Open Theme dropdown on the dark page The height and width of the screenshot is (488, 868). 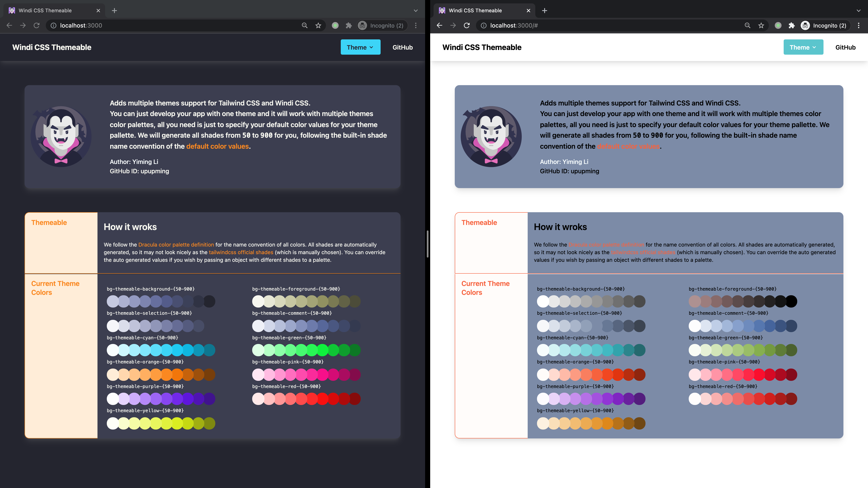click(x=360, y=47)
